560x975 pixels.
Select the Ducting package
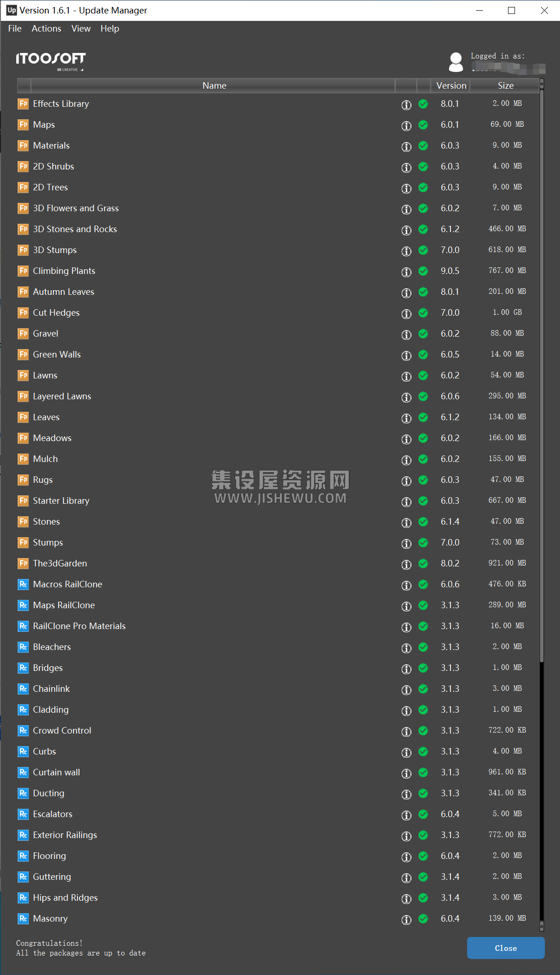click(278, 793)
